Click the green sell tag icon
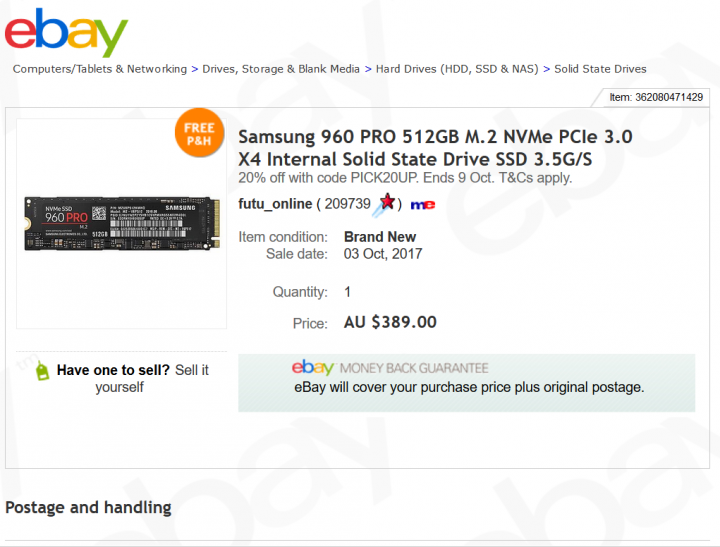This screenshot has height=547, width=720. (x=41, y=371)
